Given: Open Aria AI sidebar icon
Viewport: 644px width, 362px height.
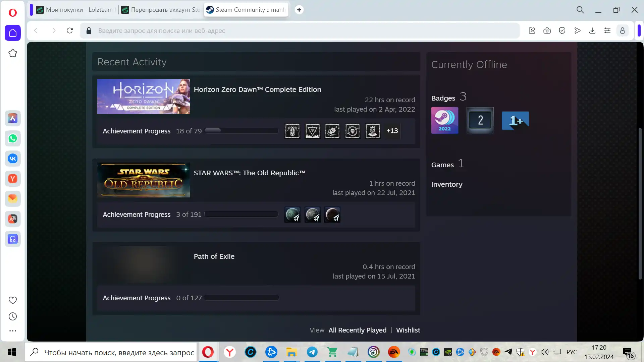Looking at the screenshot, I should coord(13,118).
